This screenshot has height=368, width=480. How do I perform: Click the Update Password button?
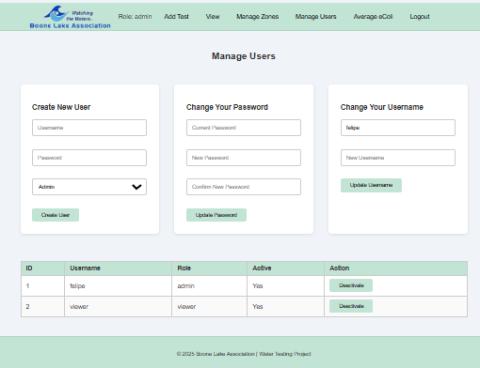coord(216,215)
